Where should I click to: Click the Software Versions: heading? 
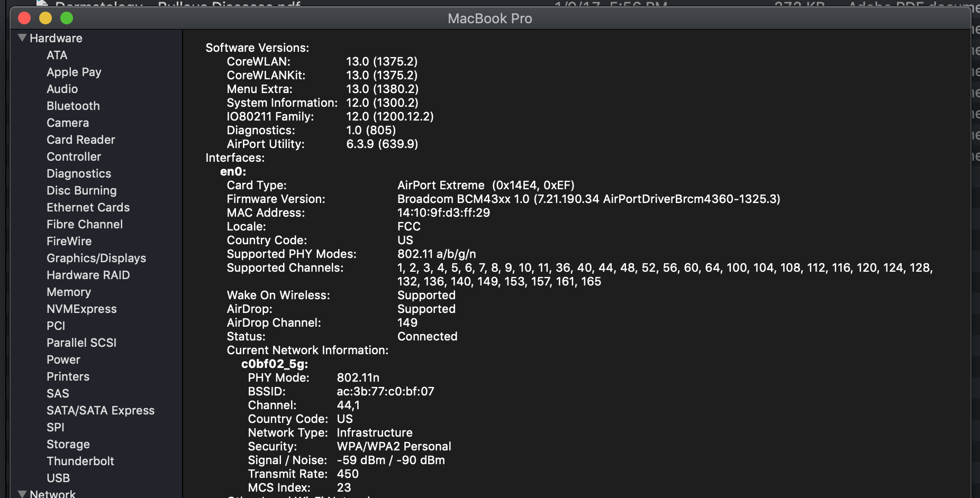tap(257, 48)
